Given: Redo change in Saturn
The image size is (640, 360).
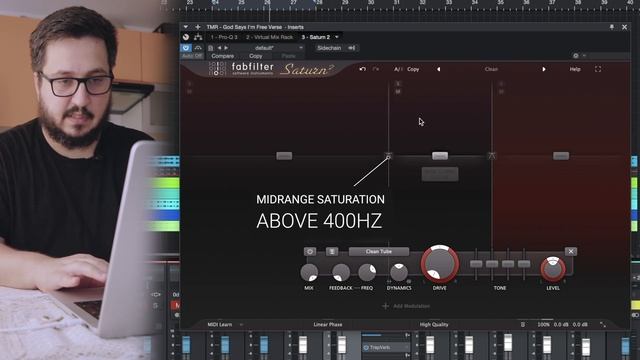Looking at the screenshot, I should click(x=376, y=69).
